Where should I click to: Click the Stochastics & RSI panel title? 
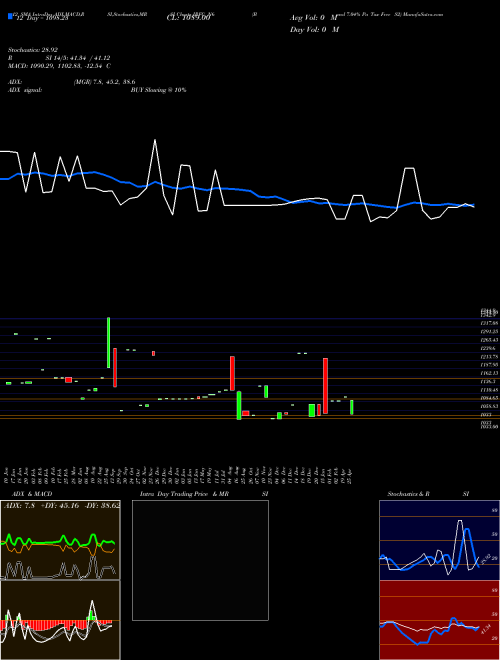(x=428, y=494)
